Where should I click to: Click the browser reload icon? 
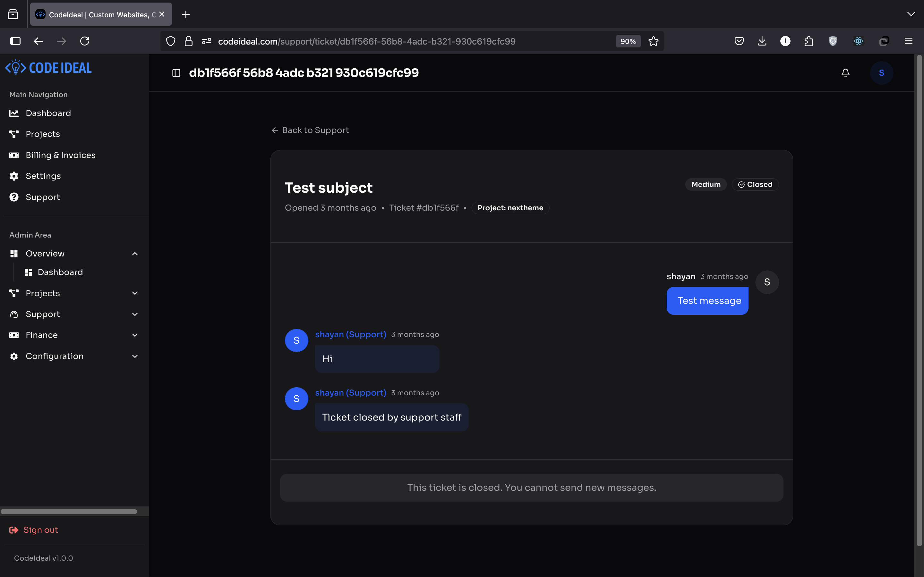[x=85, y=41]
